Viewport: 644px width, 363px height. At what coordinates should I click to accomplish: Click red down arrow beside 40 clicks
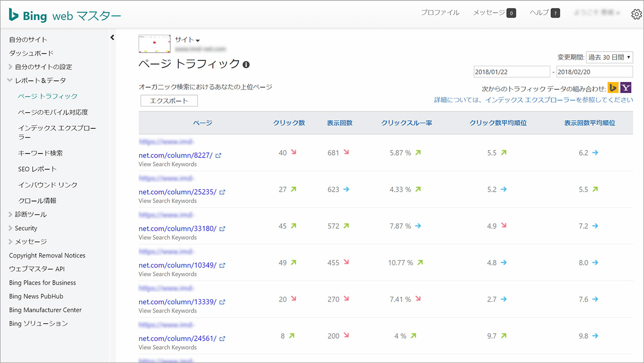tap(294, 153)
